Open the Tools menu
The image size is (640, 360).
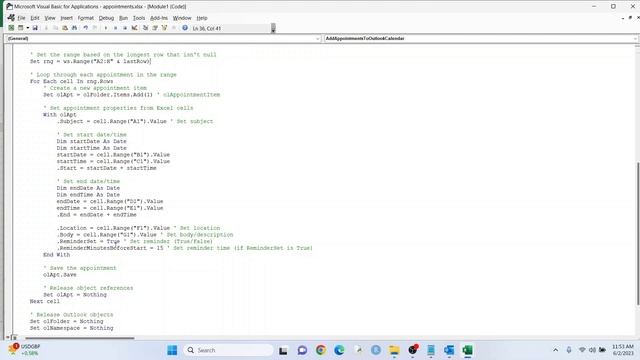(x=139, y=18)
